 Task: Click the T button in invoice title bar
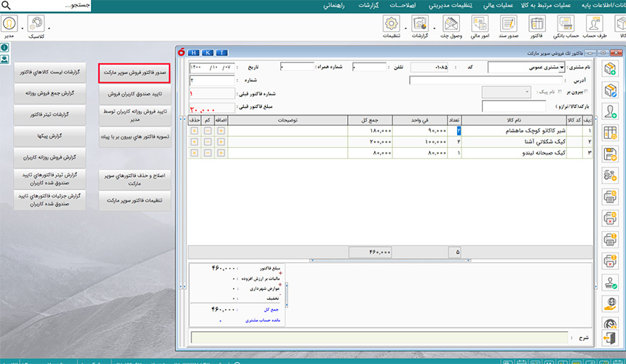point(221,52)
